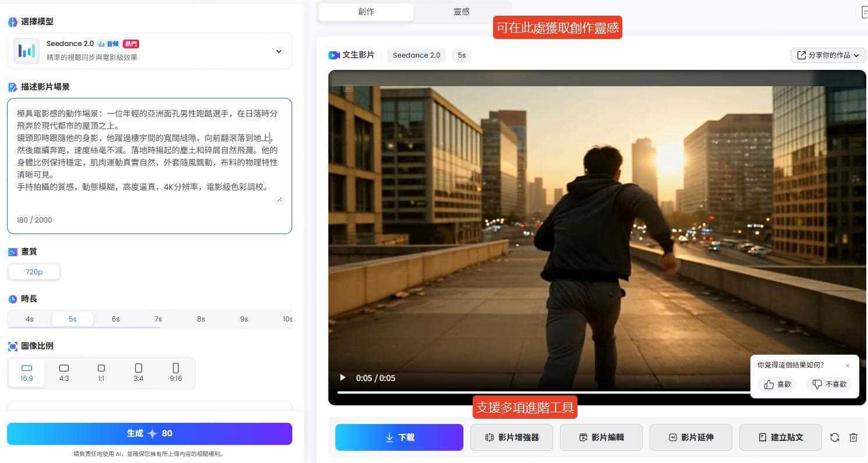Open the 分享你的作品 share dropdown
Screen dimensions: 868x463
pos(827,55)
